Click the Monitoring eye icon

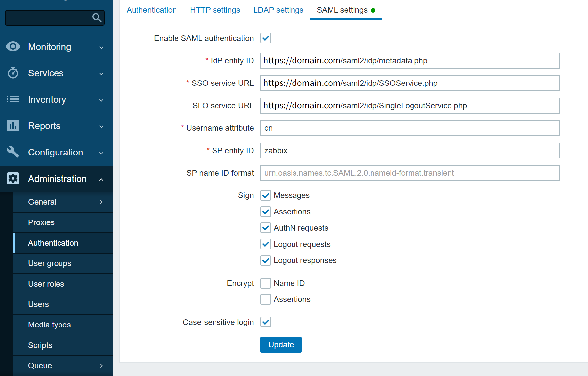point(13,47)
